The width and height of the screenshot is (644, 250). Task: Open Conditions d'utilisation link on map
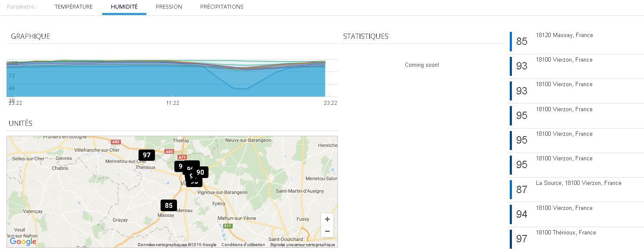[x=243, y=245]
